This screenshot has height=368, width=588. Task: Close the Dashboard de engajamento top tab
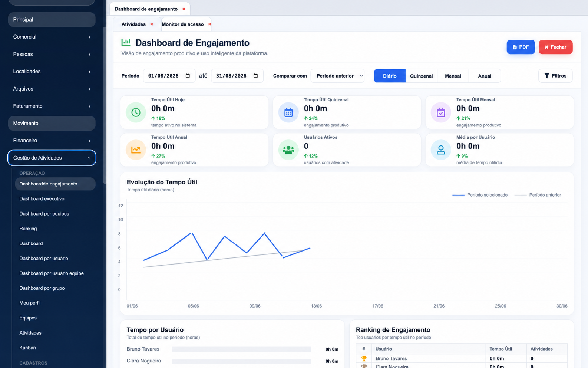[x=184, y=9]
